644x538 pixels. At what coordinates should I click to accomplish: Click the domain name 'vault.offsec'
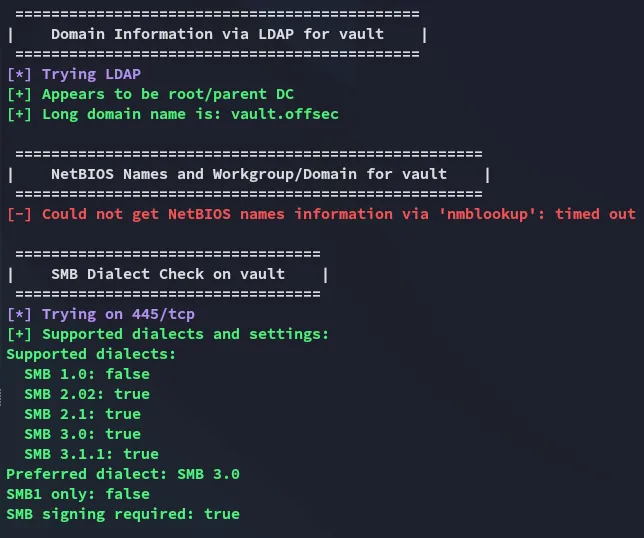pyautogui.click(x=285, y=114)
